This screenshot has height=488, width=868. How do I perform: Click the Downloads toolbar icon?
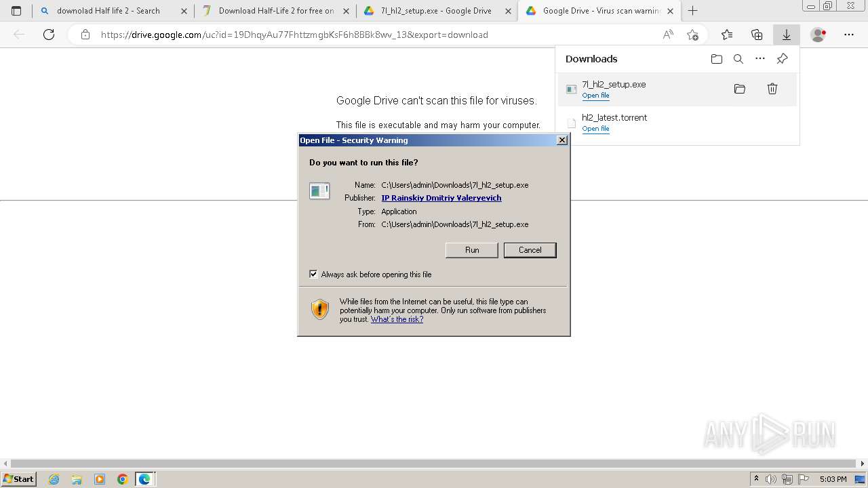tap(787, 35)
